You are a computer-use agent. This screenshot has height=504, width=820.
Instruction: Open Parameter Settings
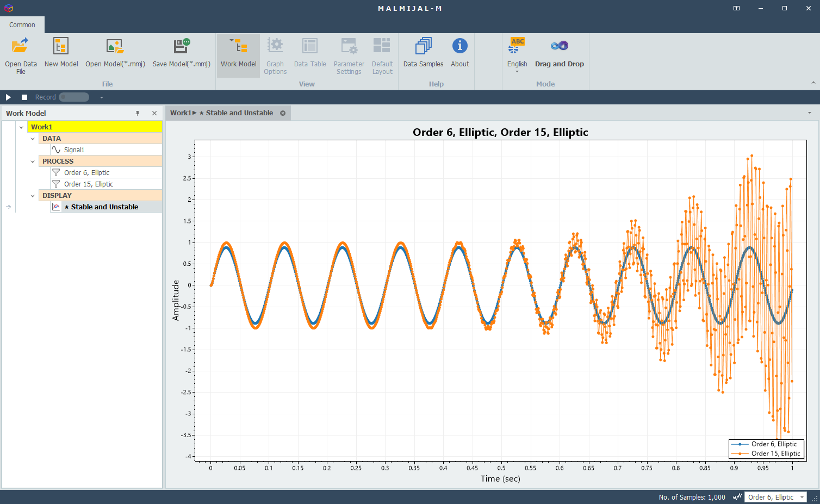[349, 55]
